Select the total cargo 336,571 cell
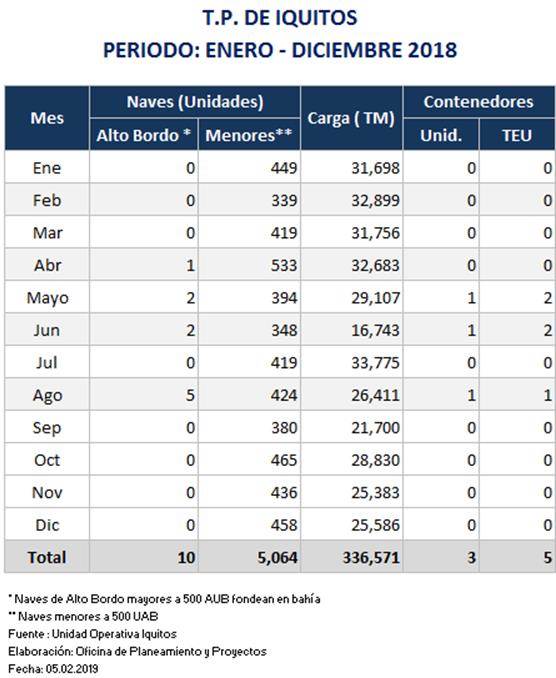 [x=351, y=557]
